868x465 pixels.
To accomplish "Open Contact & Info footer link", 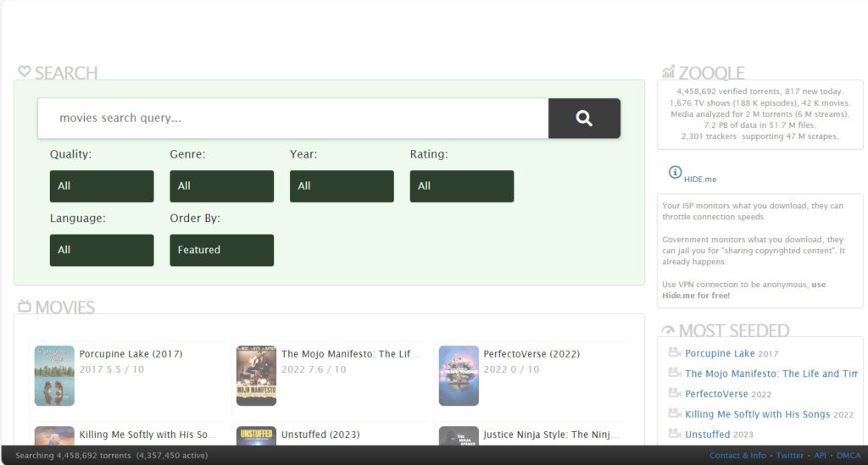I will (737, 456).
